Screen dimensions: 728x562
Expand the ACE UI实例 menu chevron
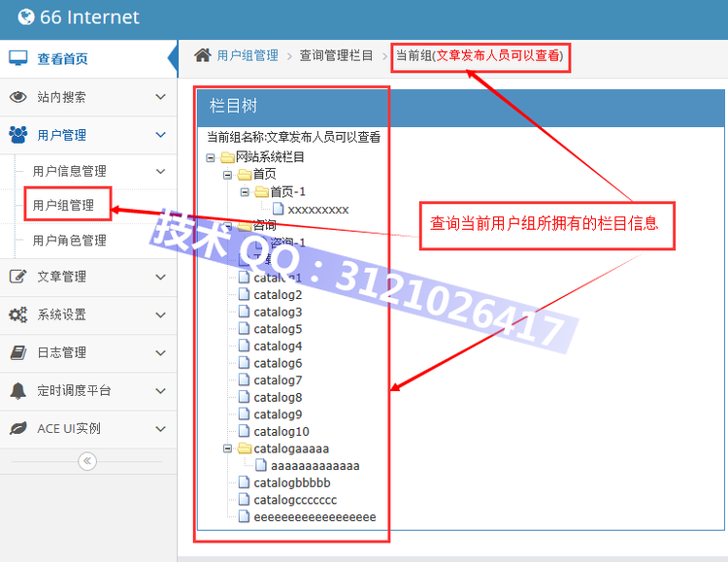(160, 429)
